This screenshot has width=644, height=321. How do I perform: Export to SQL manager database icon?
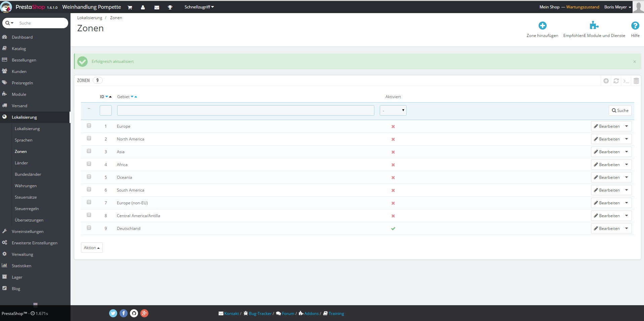636,81
